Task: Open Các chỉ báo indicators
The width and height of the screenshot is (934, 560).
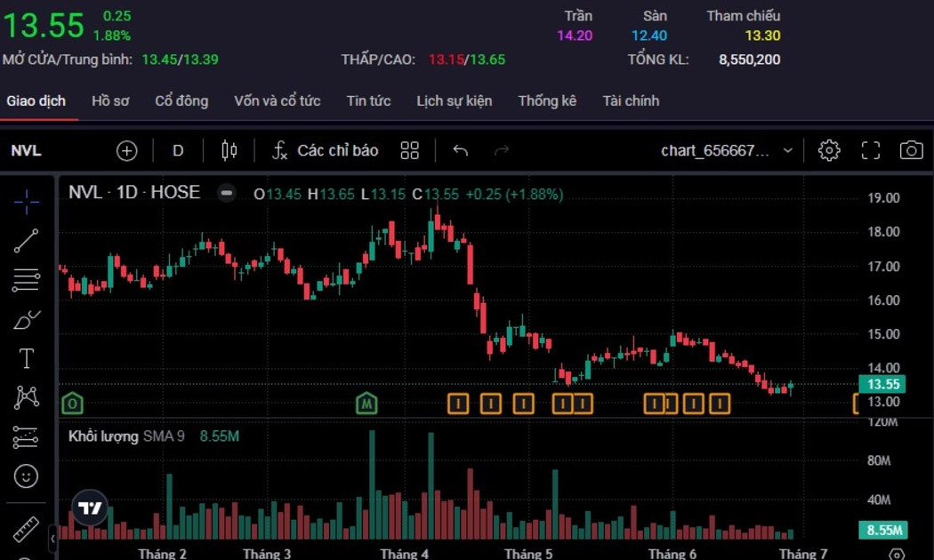Action: coord(326,150)
